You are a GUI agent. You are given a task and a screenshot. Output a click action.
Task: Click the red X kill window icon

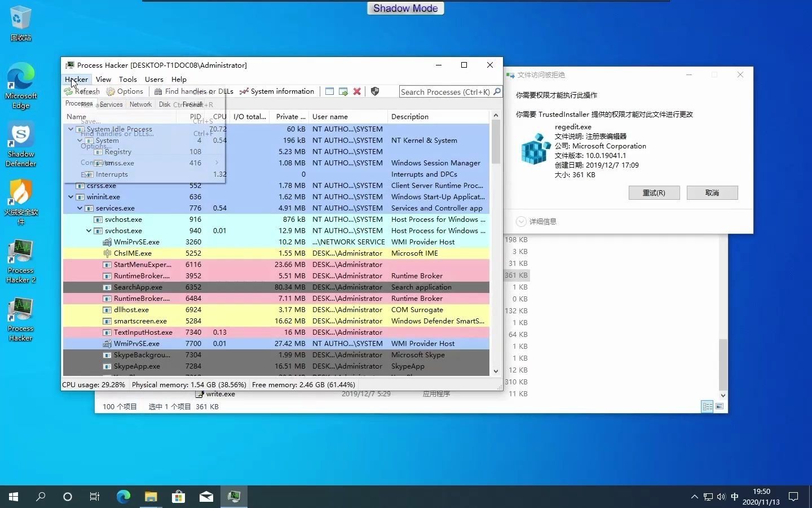pos(357,91)
